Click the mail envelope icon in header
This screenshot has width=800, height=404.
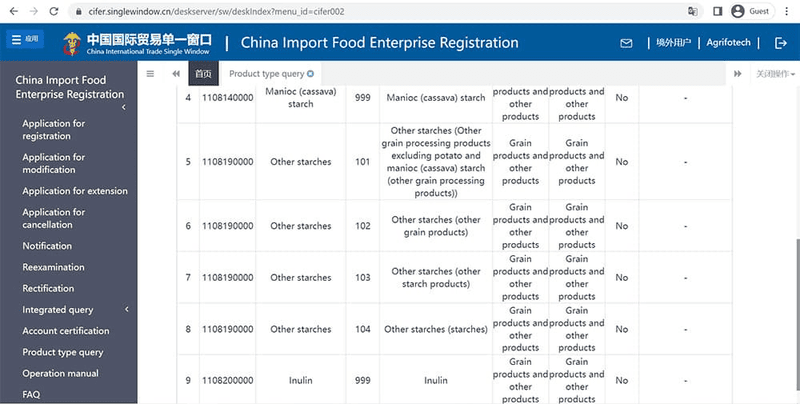627,43
